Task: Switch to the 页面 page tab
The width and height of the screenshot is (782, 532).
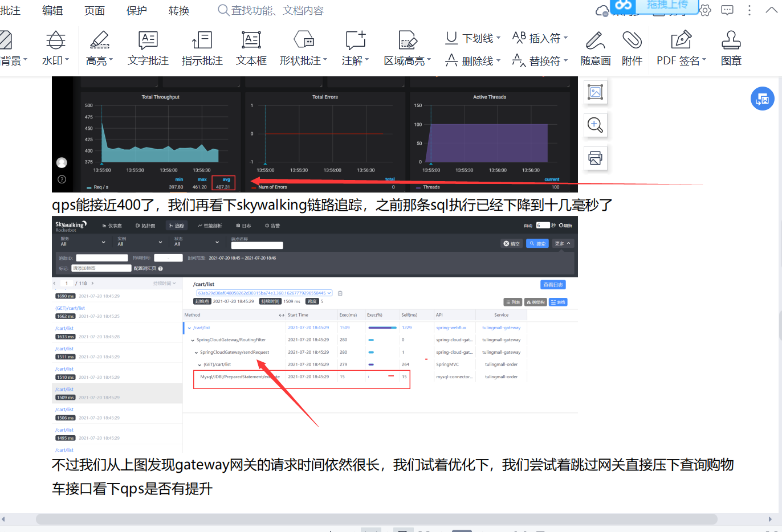Action: 95,10
